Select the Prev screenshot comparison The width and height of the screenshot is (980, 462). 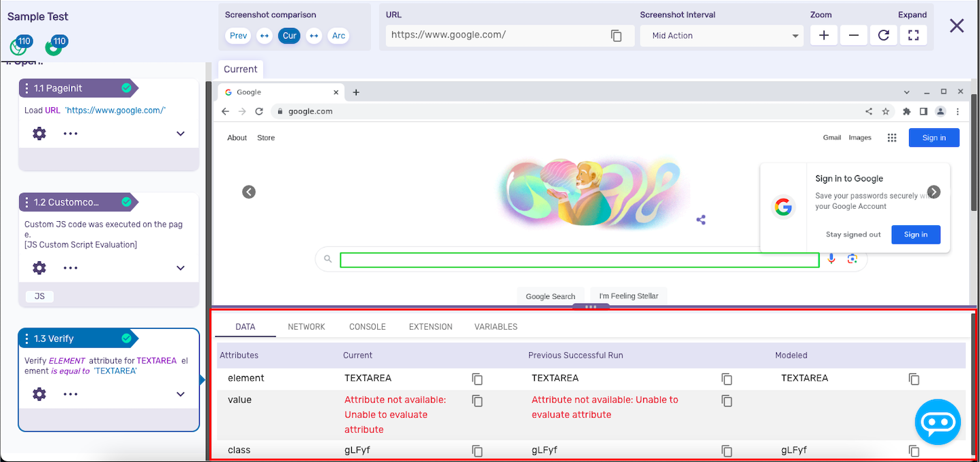pos(239,35)
